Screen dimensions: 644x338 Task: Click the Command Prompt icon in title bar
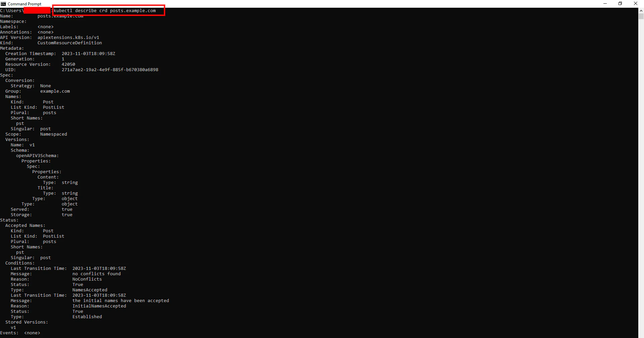coord(3,4)
